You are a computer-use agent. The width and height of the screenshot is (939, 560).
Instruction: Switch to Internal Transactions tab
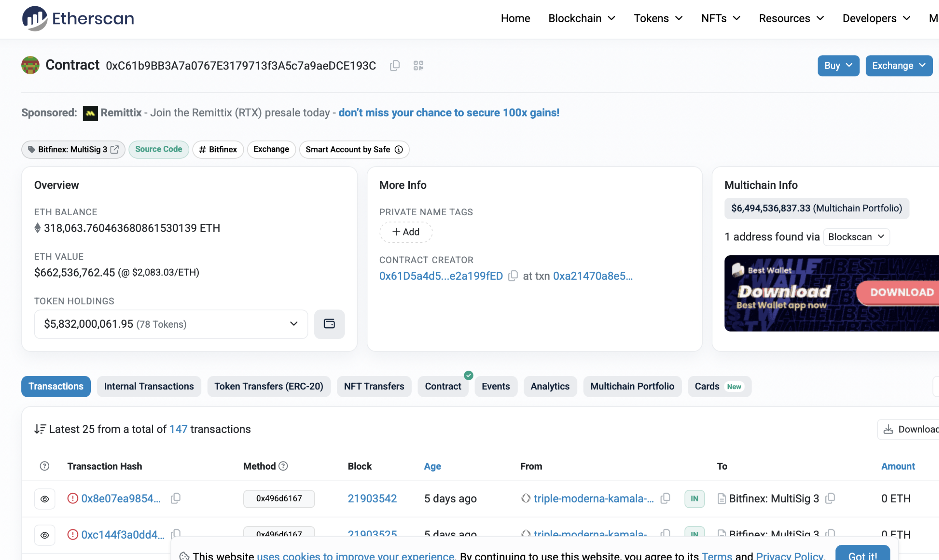[149, 386]
